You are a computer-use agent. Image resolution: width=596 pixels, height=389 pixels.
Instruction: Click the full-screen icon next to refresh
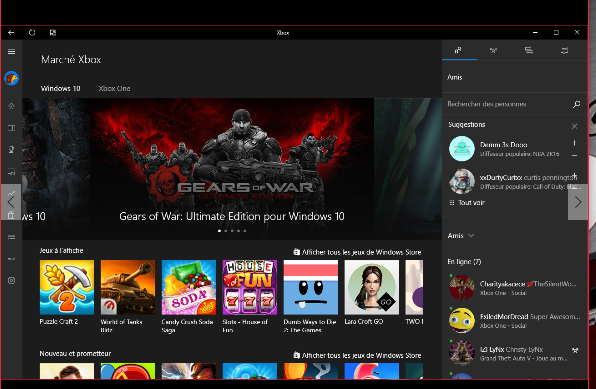[53, 33]
